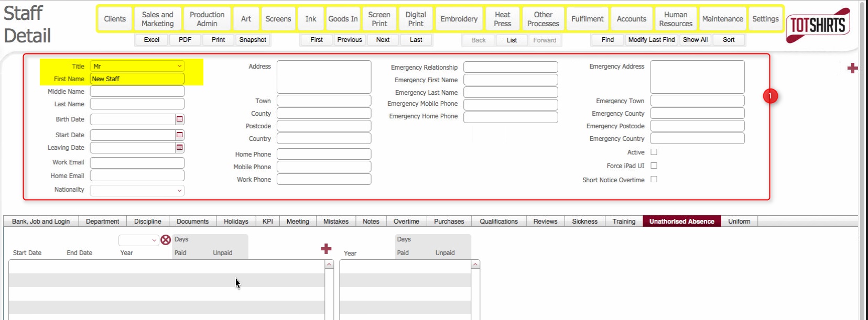Tick the Force iPad UI checkbox
This screenshot has width=868, height=320.
point(654,165)
